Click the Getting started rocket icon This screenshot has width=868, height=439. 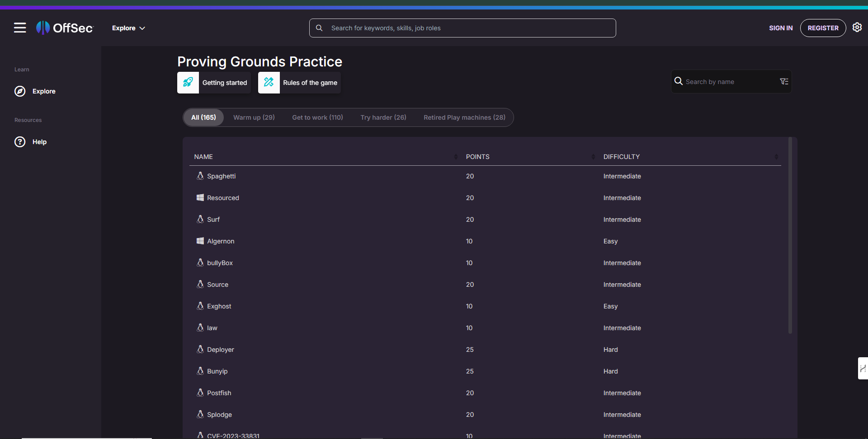[x=188, y=83]
